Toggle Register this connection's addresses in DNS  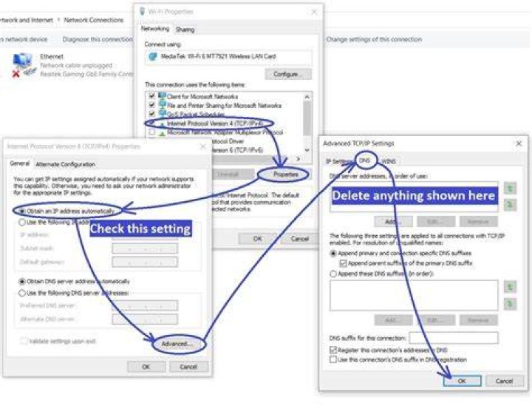click(333, 350)
